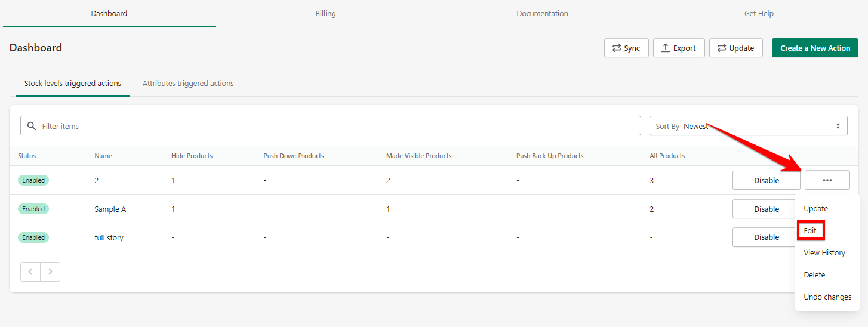Go to next page arrow
Screen dimensions: 868x327
coord(50,272)
